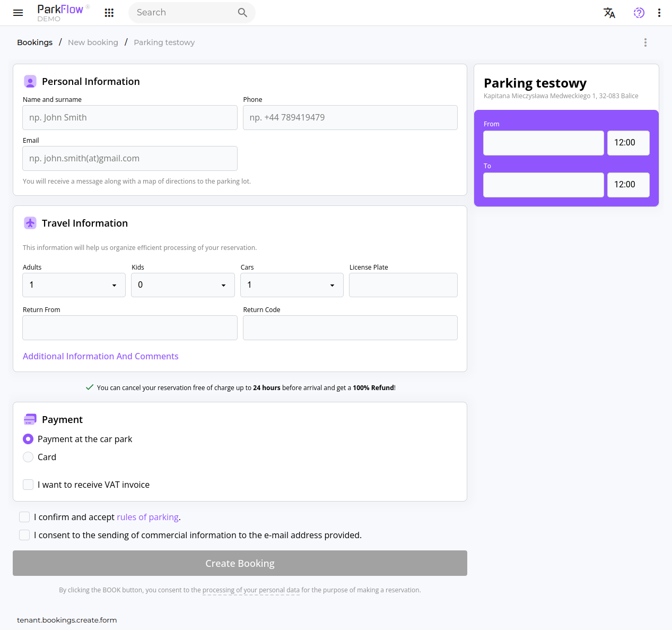Click the help question-mark icon
This screenshot has height=630, width=672.
[x=639, y=12]
